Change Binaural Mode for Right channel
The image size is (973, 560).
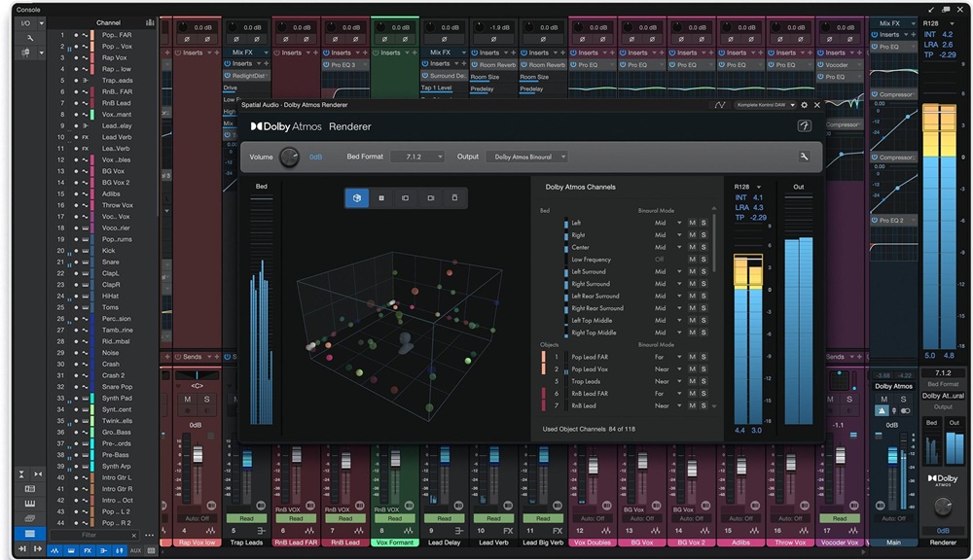click(x=667, y=235)
